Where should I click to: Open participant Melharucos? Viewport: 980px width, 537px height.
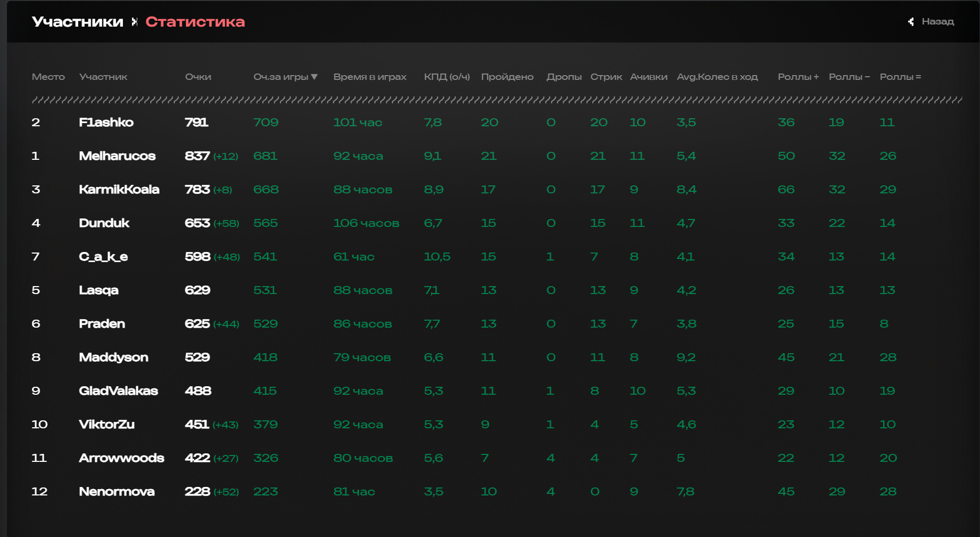click(x=118, y=156)
